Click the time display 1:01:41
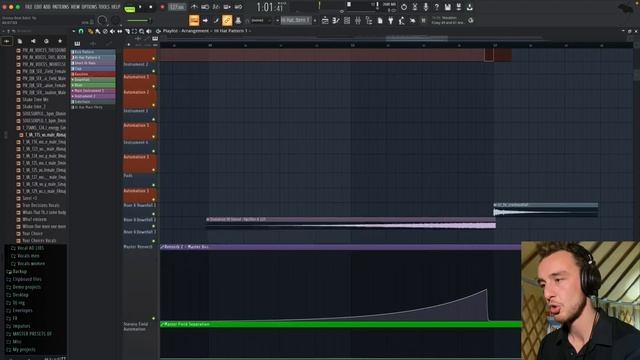Viewport: 640px width, 360px height. pyautogui.click(x=270, y=7)
